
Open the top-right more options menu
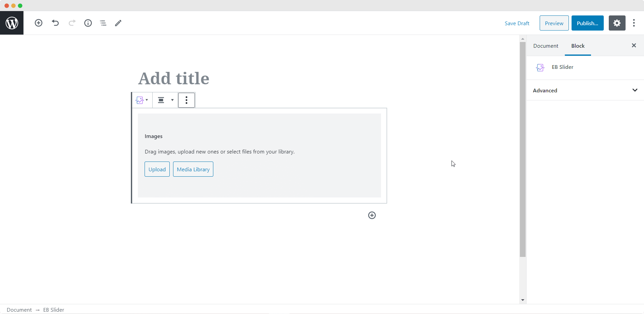634,23
